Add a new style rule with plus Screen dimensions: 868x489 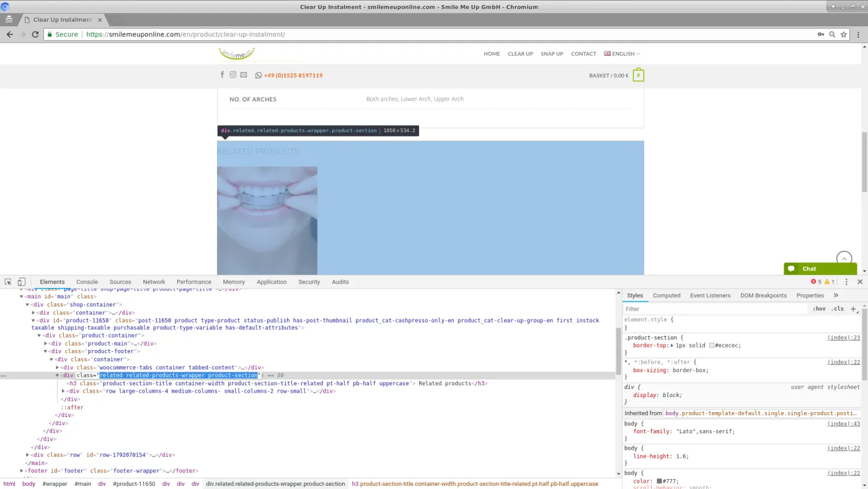(854, 309)
